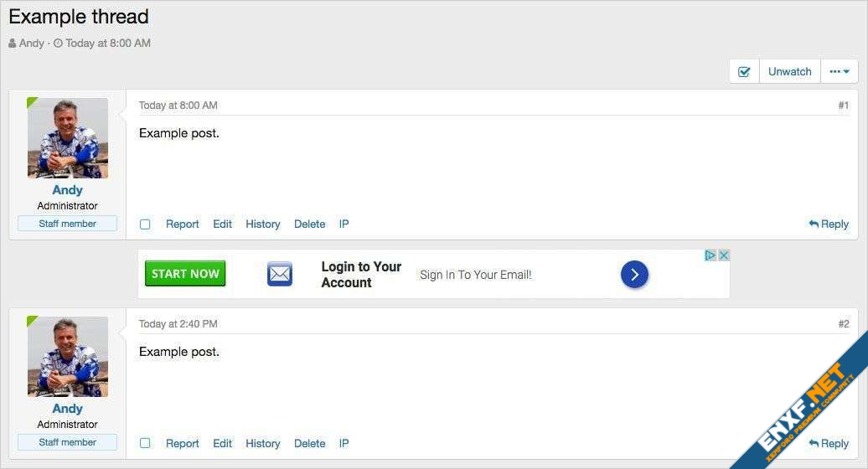Delete the second post
The height and width of the screenshot is (469, 868).
(x=309, y=443)
